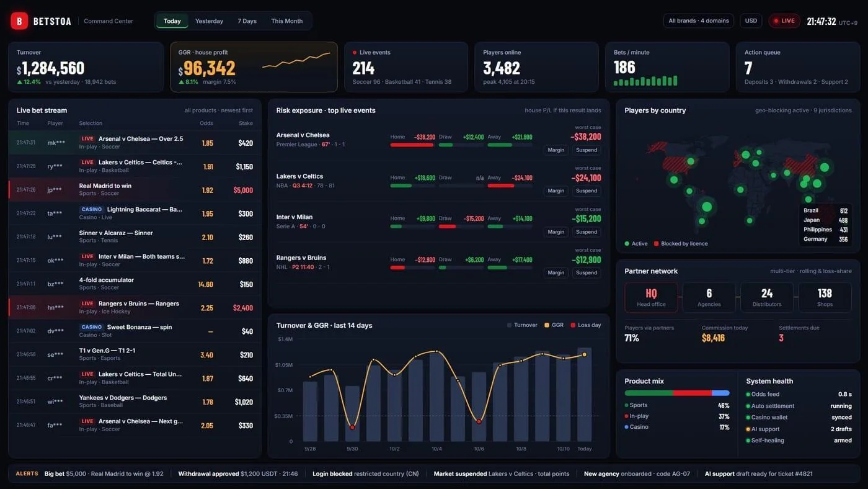The height and width of the screenshot is (489, 868).
Task: Open the 24 Distributors partner box
Action: (767, 297)
